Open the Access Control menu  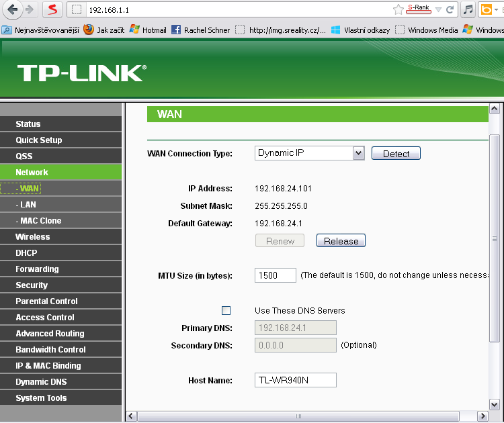point(60,318)
